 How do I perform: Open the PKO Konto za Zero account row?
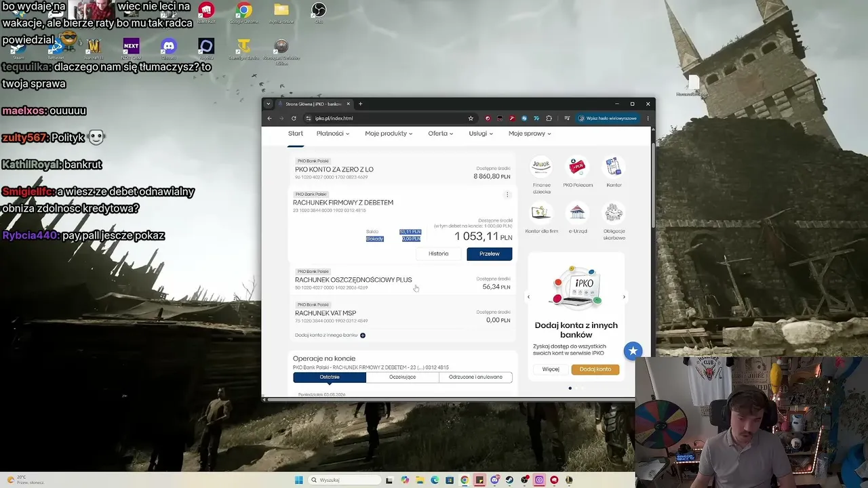coord(403,169)
